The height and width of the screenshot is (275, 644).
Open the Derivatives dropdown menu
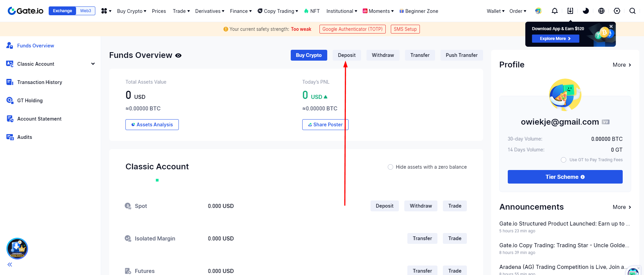pos(210,11)
